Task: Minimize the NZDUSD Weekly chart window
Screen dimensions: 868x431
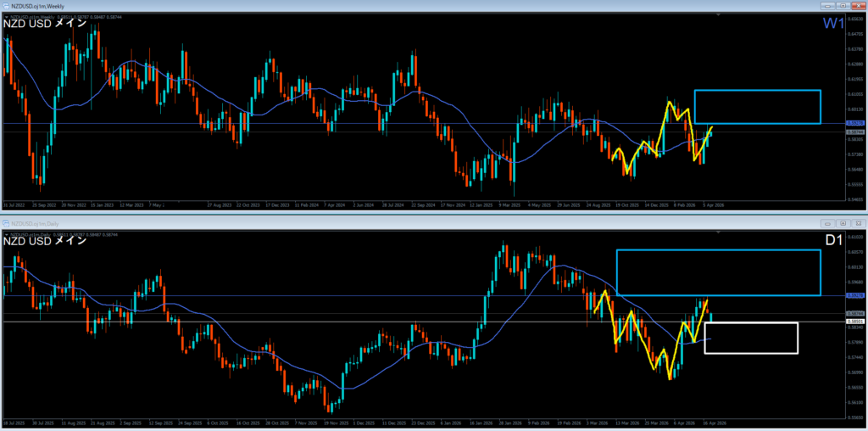Action: tap(828, 6)
